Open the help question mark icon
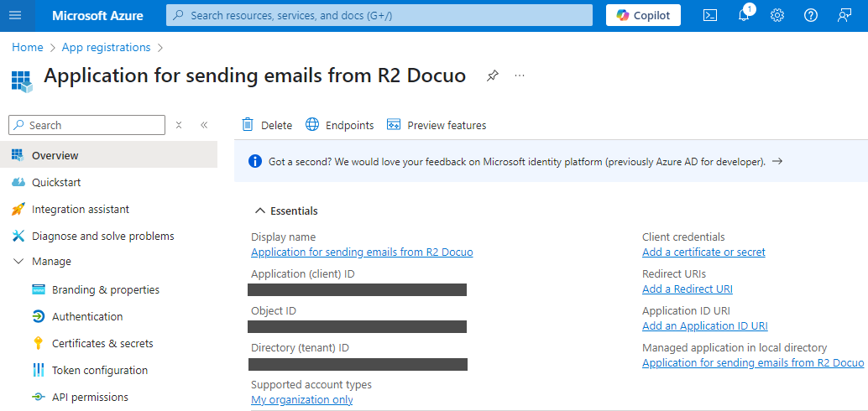 tap(810, 15)
